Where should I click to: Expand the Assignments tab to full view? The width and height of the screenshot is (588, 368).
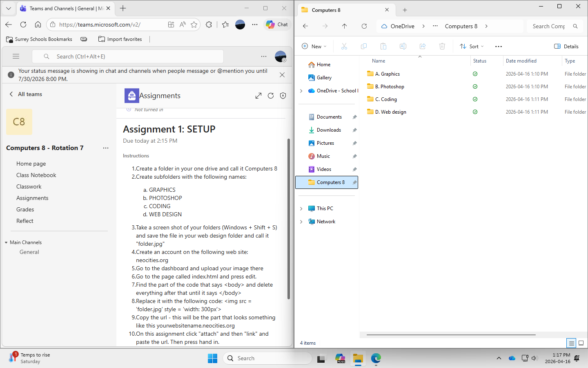pyautogui.click(x=258, y=96)
